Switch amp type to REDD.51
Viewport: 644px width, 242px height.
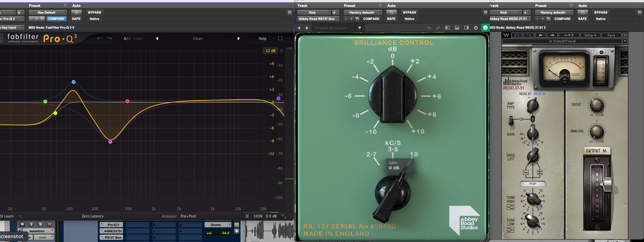click(539, 94)
